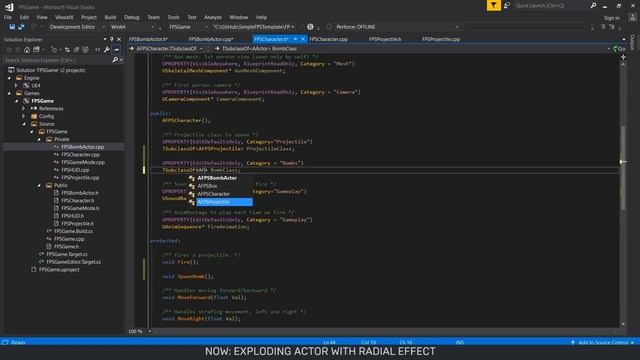The width and height of the screenshot is (640, 360).
Task: Open Properties via the wrench icon
Action: pos(107,50)
